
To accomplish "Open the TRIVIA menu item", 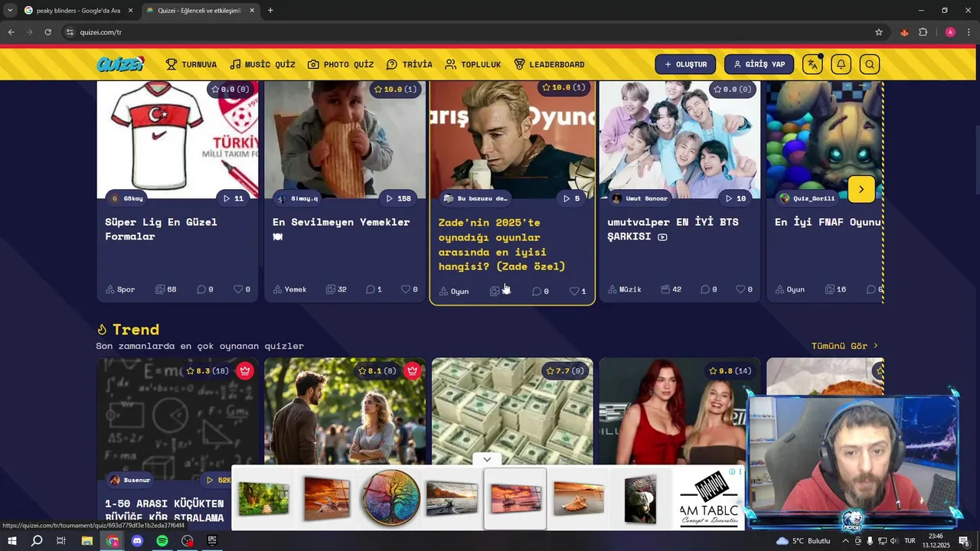I will pyautogui.click(x=409, y=64).
